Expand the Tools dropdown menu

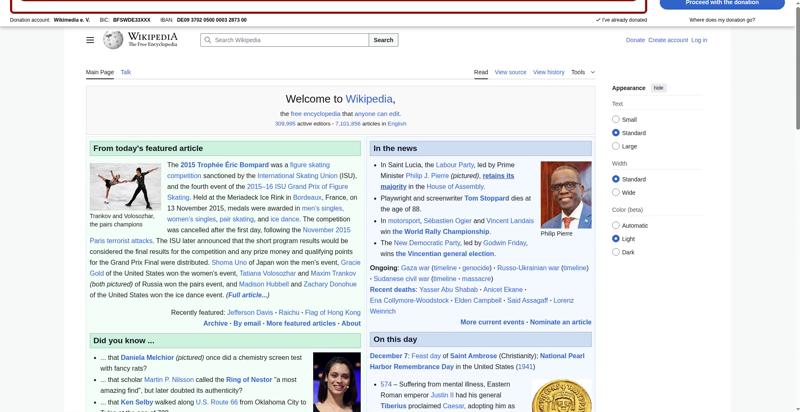coord(582,72)
